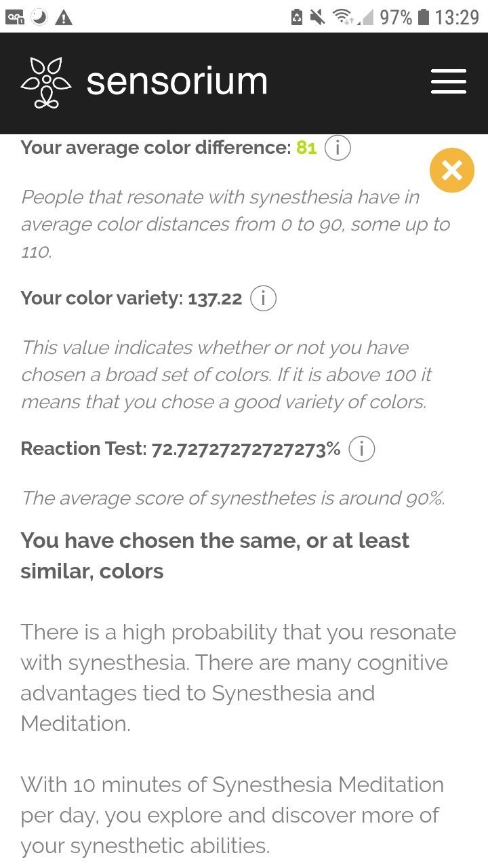Tap the Wi-Fi status icon

343,17
